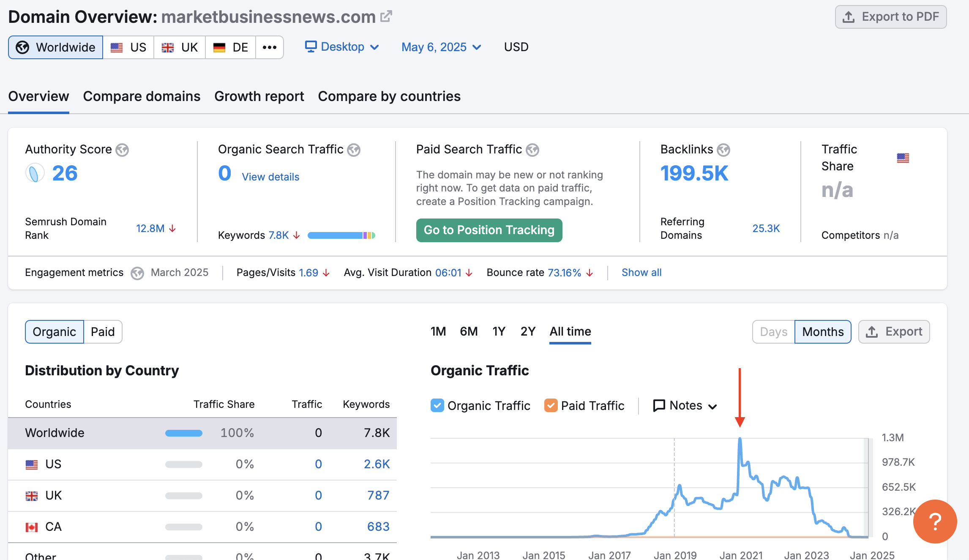This screenshot has height=560, width=969.
Task: Open the 7.8K keywords link
Action: (278, 235)
